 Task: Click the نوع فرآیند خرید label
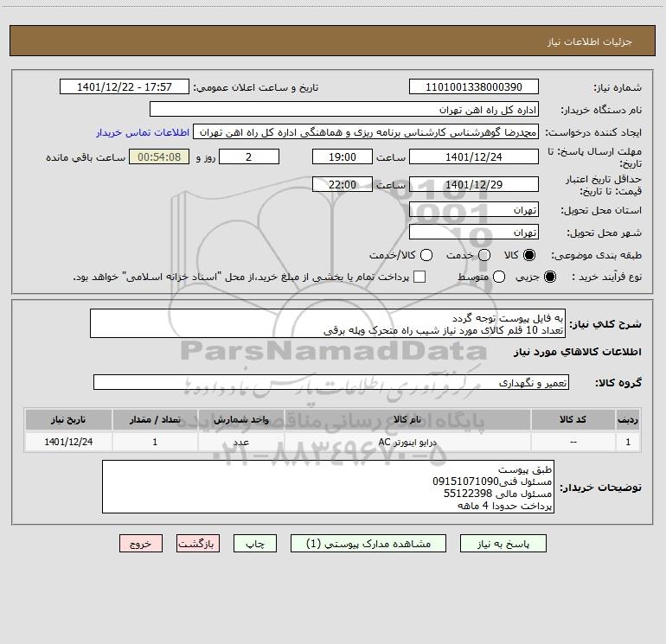coord(607,277)
